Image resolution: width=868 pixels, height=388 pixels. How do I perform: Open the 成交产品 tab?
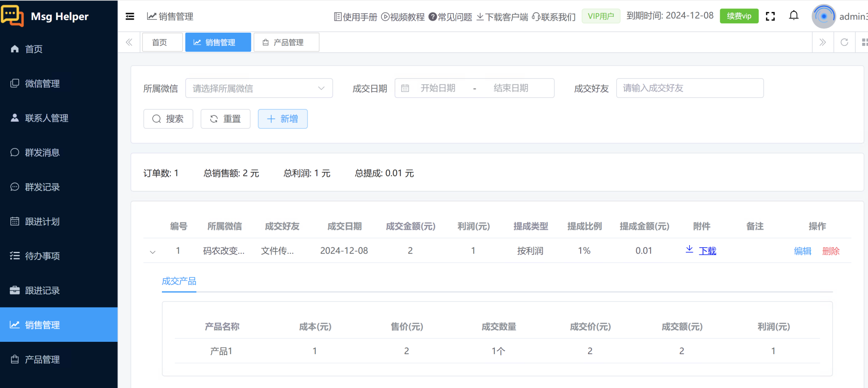click(x=178, y=281)
